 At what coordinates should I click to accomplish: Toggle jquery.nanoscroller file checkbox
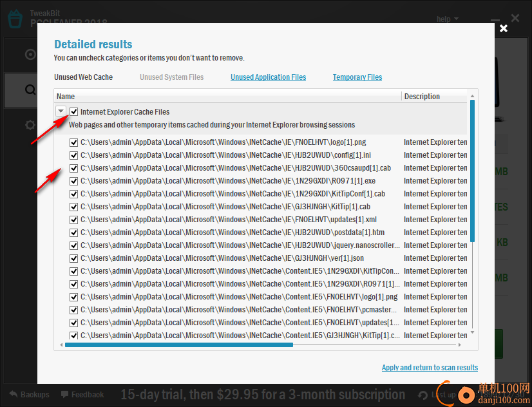[73, 245]
